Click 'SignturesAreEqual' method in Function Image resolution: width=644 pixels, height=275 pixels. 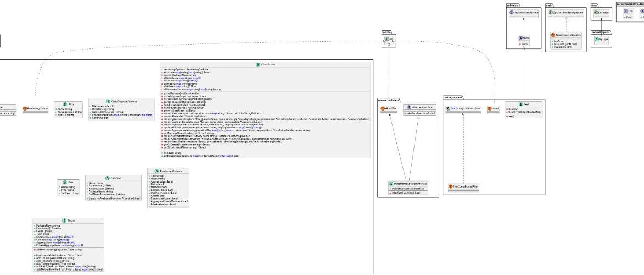(113, 199)
